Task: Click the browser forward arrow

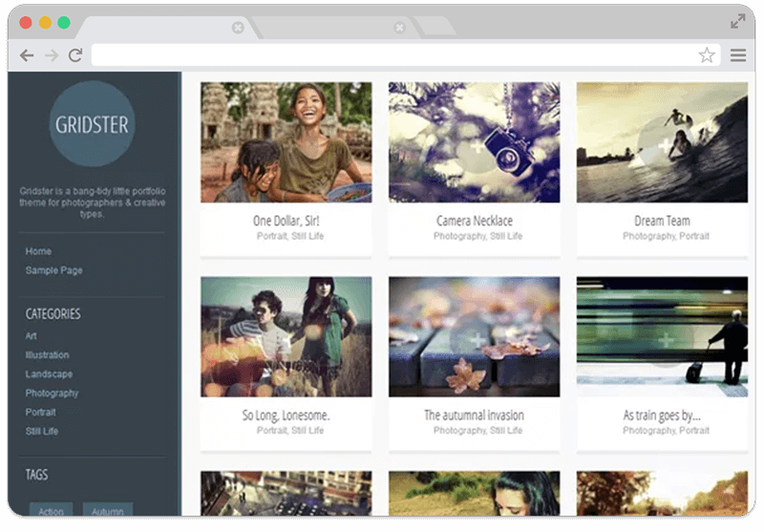Action: (52, 55)
